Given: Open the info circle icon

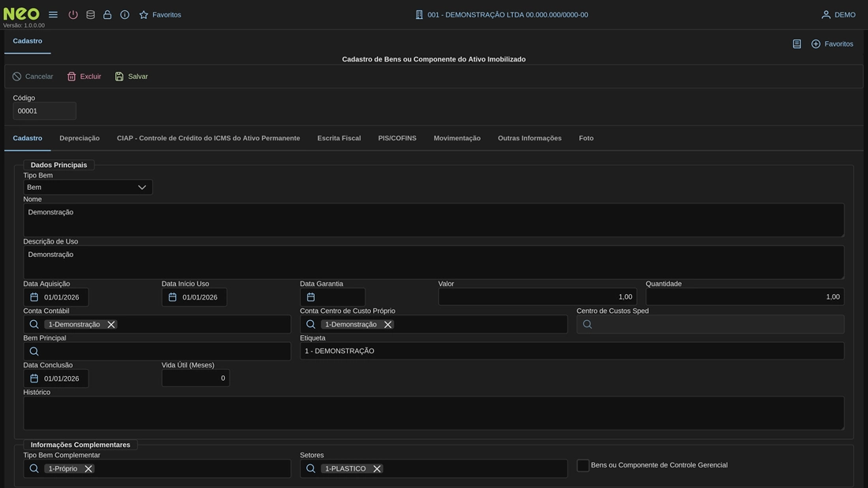Looking at the screenshot, I should (125, 15).
